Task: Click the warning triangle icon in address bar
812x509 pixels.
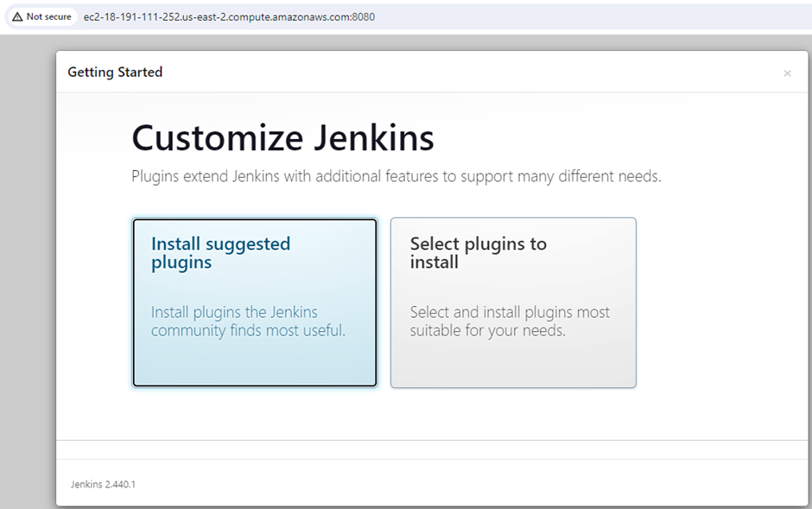Action: [x=16, y=16]
